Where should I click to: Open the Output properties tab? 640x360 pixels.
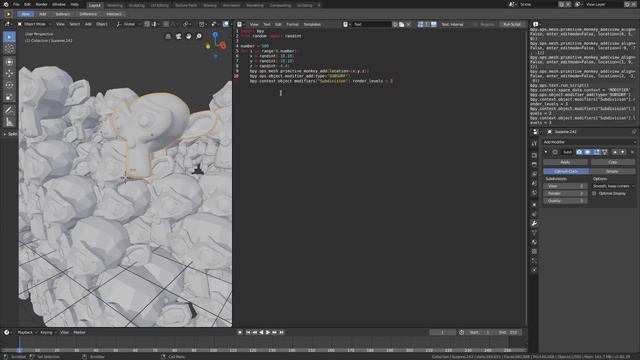point(534,164)
